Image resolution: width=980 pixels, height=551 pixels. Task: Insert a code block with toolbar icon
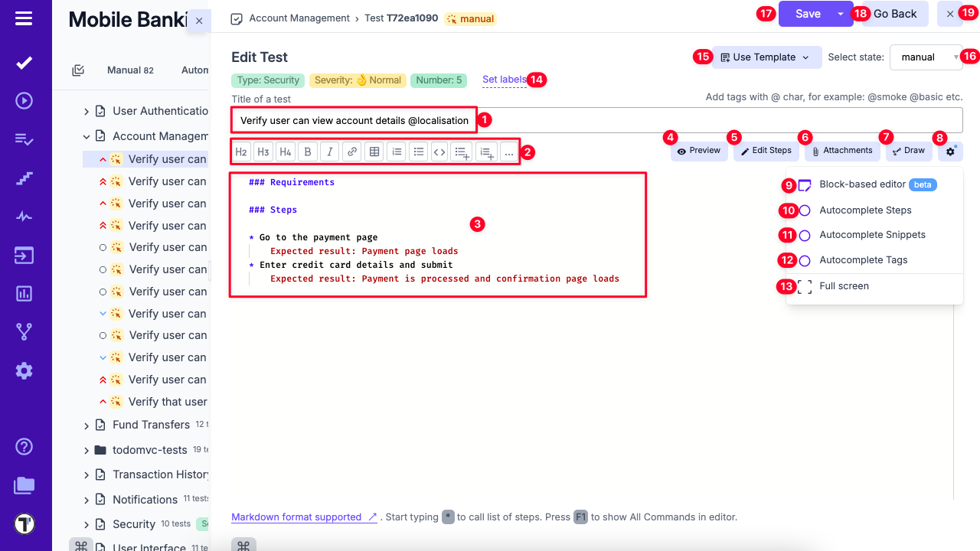[x=439, y=152]
